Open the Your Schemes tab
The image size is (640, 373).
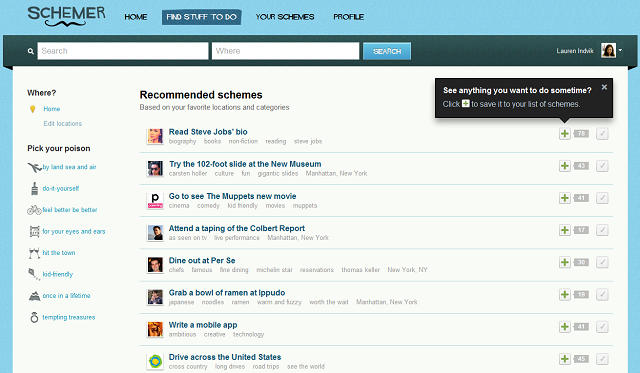(x=285, y=17)
